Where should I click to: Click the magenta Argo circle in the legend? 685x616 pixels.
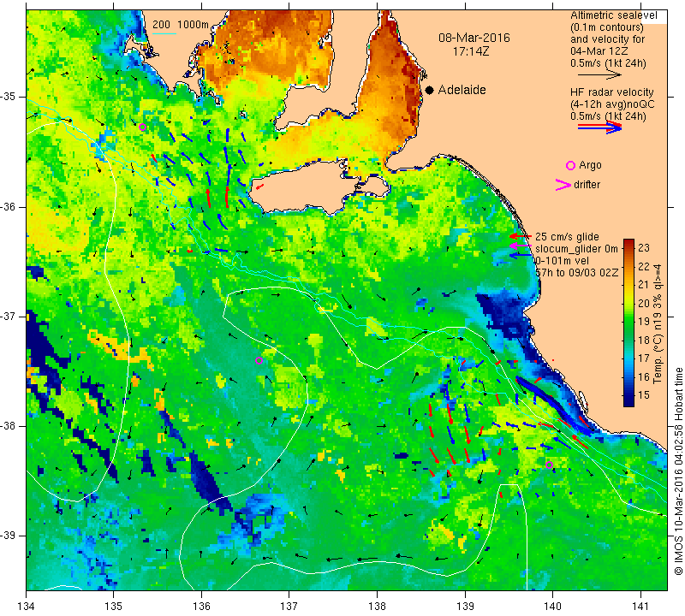coord(570,165)
